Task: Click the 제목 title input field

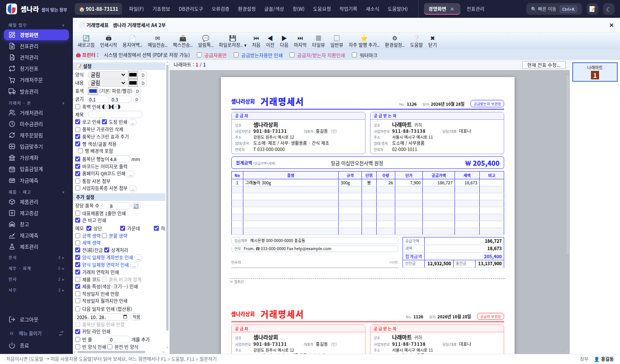Action: point(115,115)
